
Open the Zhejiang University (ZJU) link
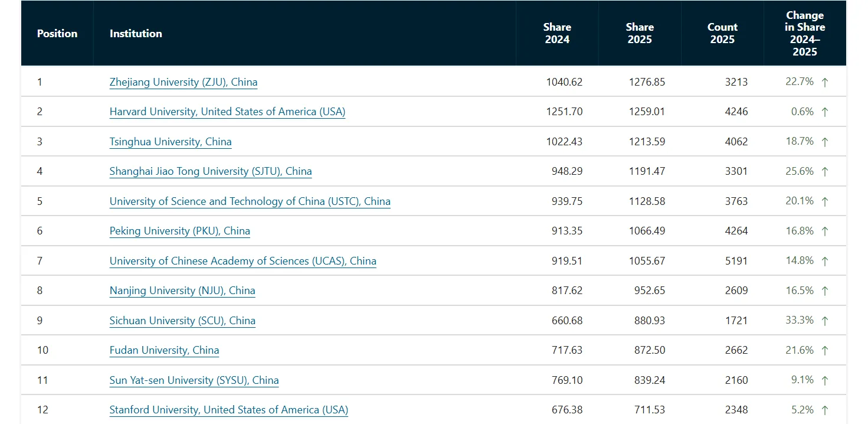click(184, 82)
